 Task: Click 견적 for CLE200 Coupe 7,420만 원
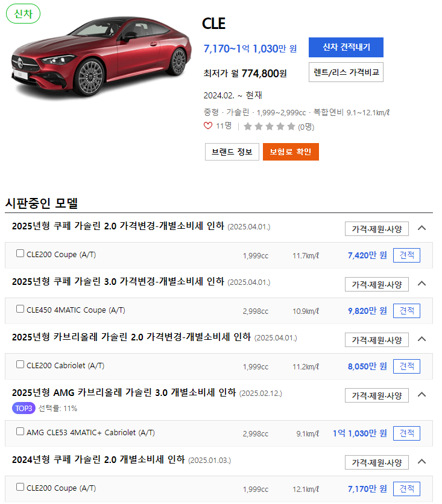[x=406, y=255]
